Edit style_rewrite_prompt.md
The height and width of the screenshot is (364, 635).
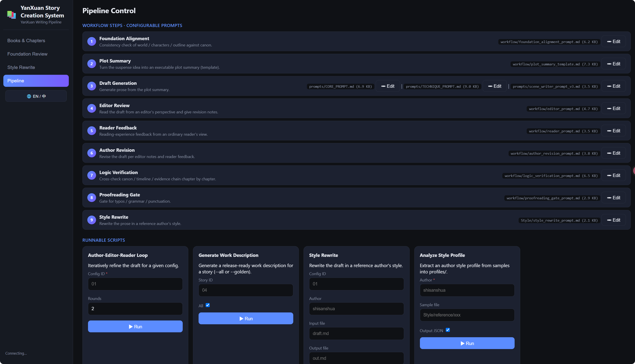614,220
